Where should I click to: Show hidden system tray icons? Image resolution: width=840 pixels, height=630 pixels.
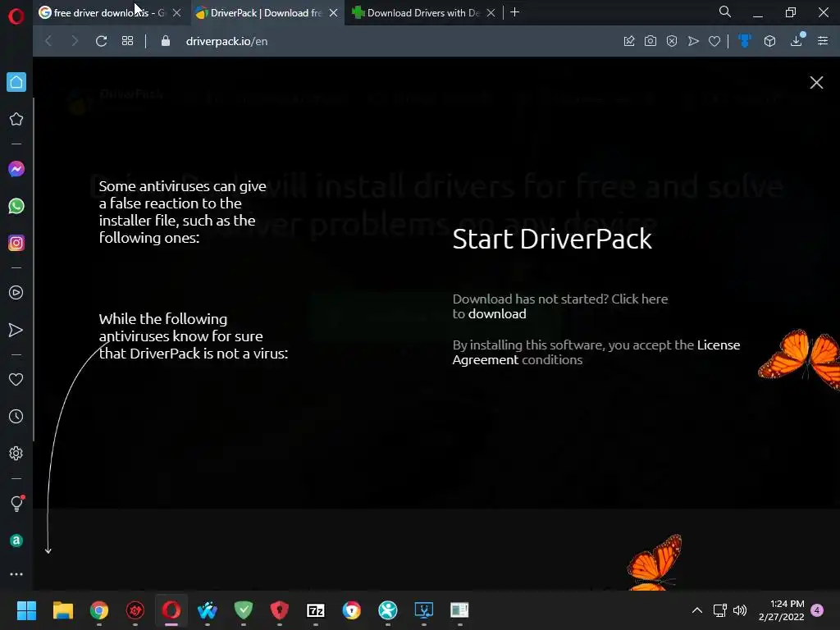pos(697,610)
